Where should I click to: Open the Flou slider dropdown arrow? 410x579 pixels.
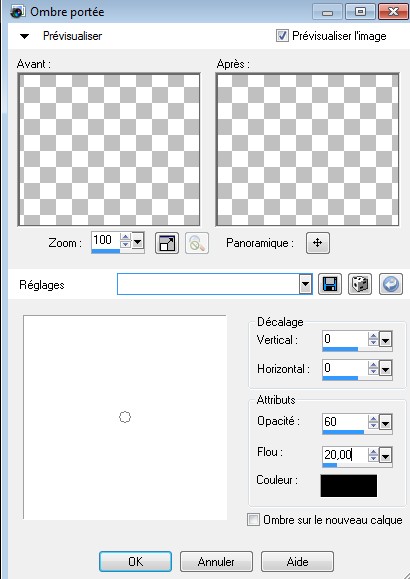[385, 456]
